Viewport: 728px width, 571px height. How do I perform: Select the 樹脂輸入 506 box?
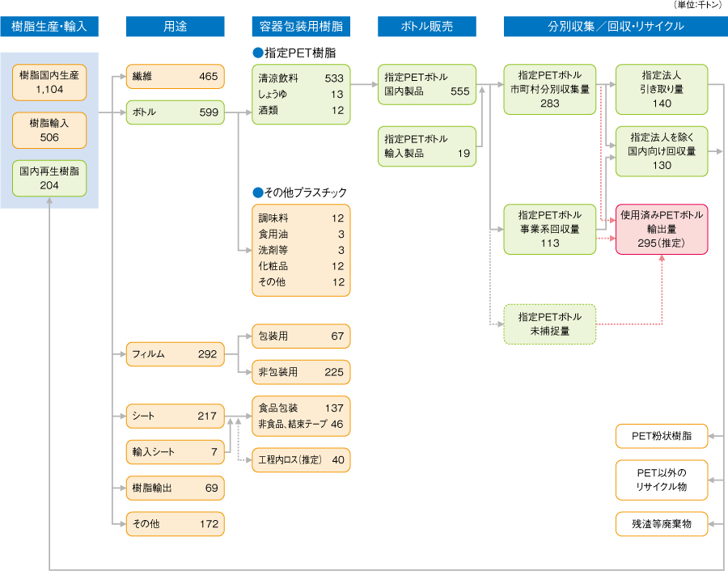coord(49,129)
